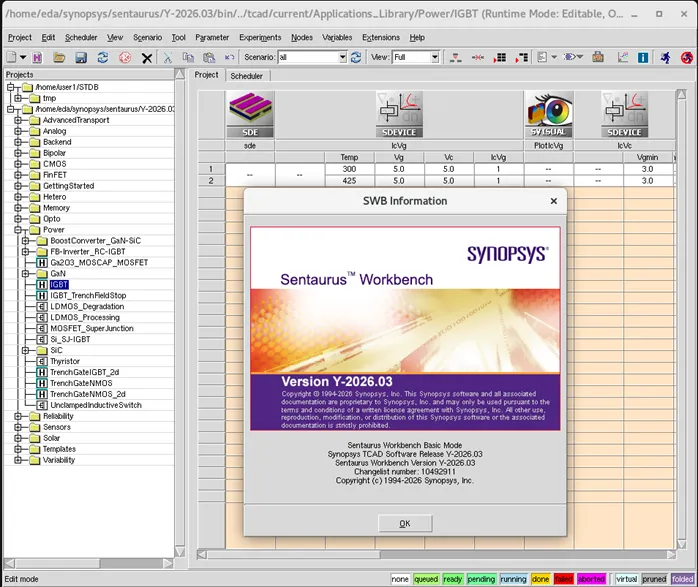The image size is (698, 587).
Task: Click the IcVc SDEVICE tool icon
Action: [x=624, y=114]
